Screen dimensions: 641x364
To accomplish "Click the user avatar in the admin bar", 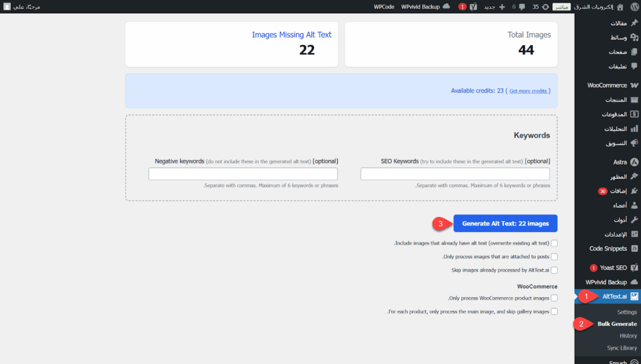I will pyautogui.click(x=7, y=6).
